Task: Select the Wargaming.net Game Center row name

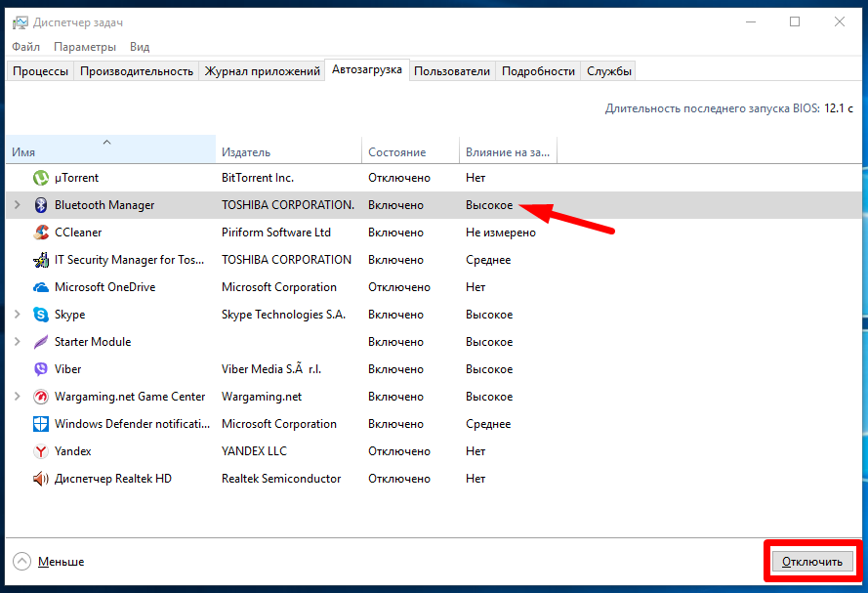Action: pos(130,397)
